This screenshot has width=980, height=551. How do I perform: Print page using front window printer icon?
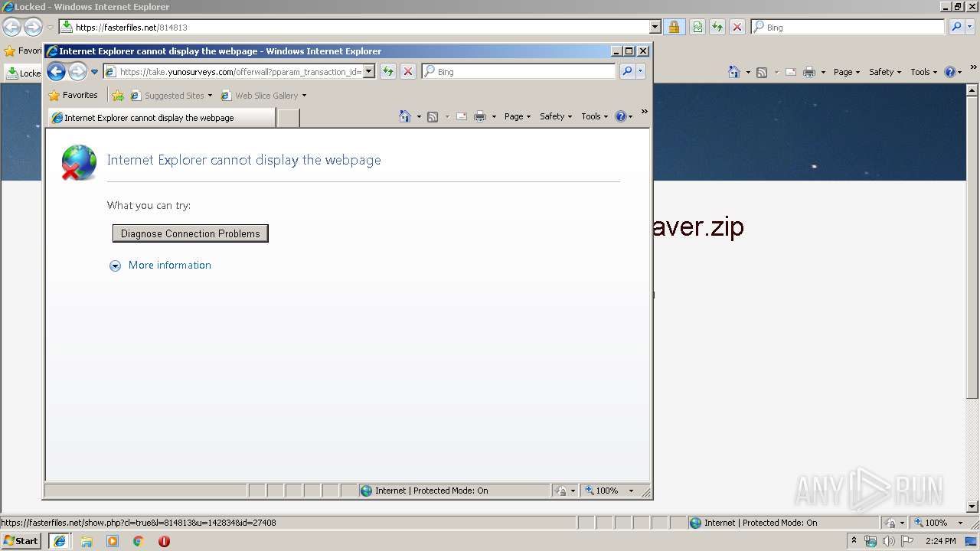click(x=480, y=116)
